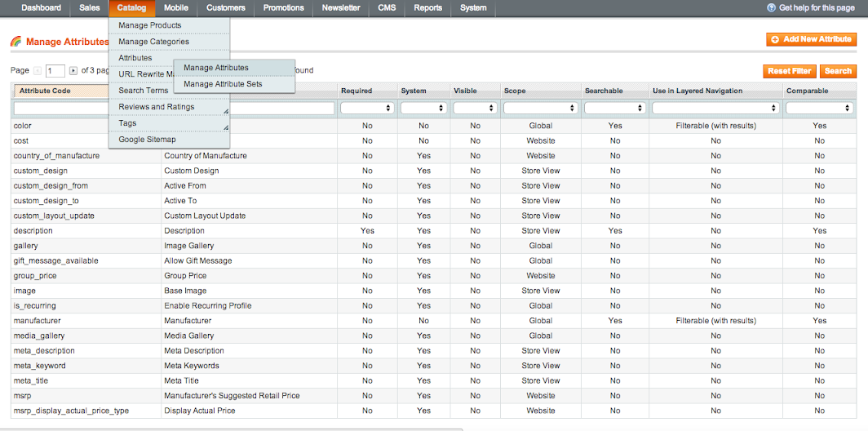Open the manufacturer attribute row
868x431 pixels.
(38, 321)
